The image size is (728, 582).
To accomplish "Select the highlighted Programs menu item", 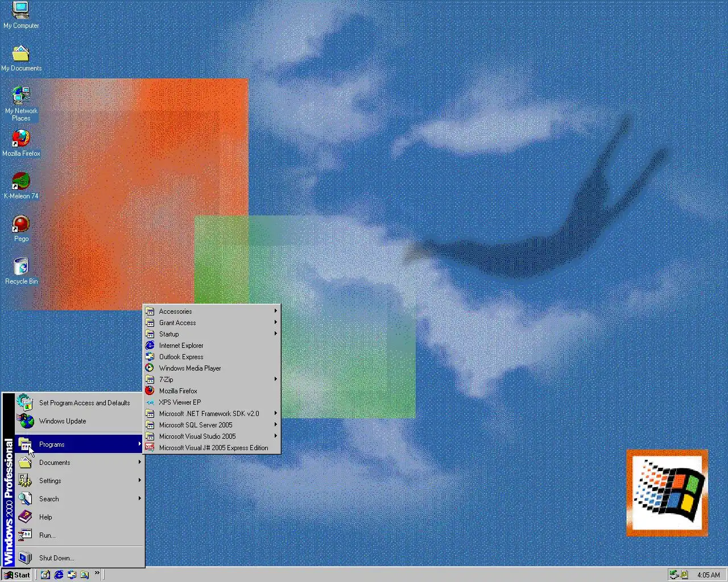I will pyautogui.click(x=79, y=444).
